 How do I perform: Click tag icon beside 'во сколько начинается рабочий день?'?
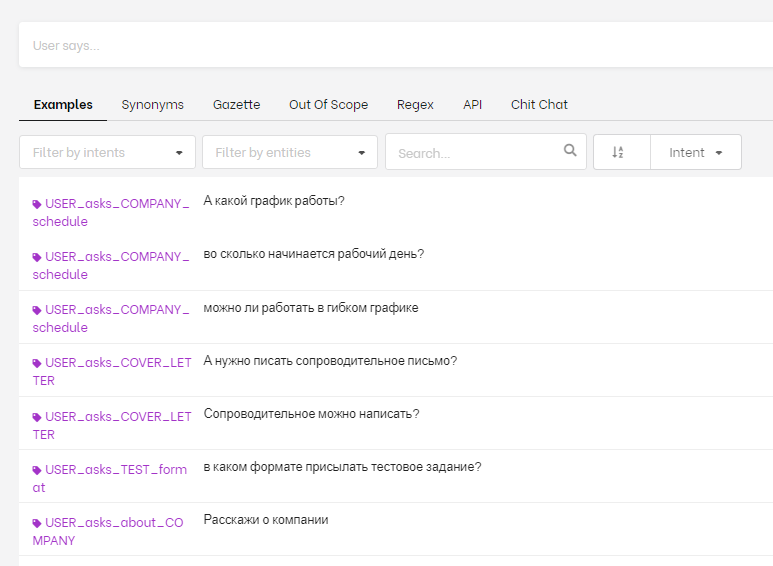[37, 257]
